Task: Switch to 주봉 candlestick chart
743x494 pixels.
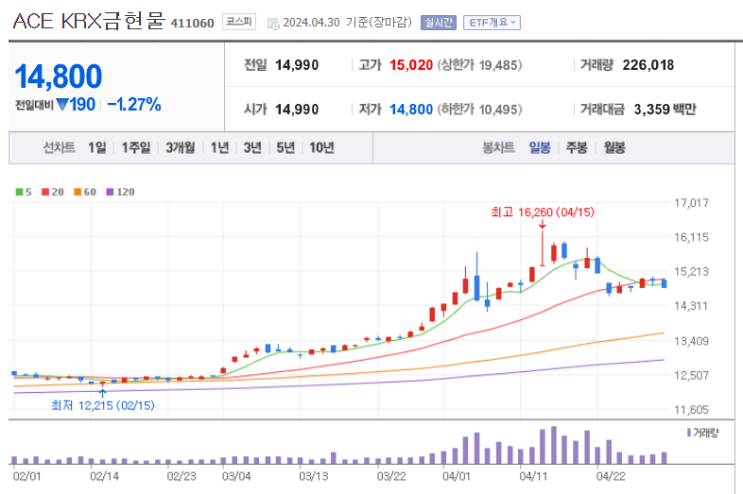Action: (x=577, y=148)
